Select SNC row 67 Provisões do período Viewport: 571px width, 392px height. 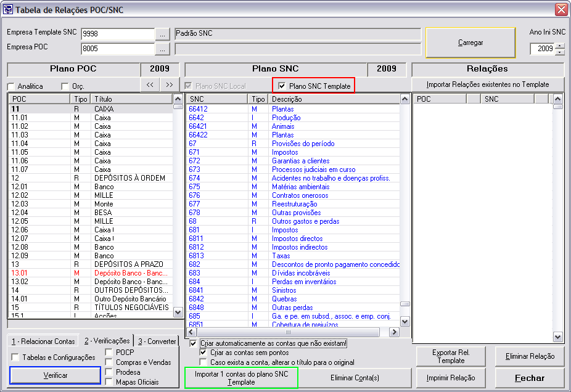tap(293, 144)
